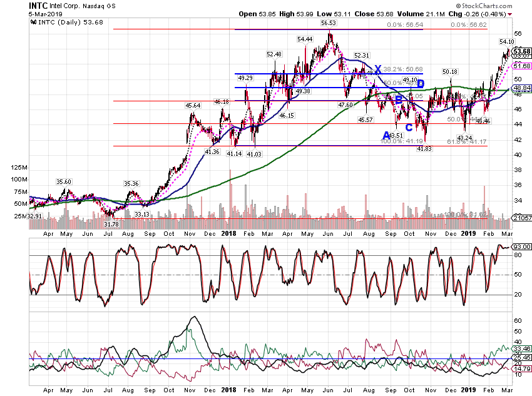532x396 pixels.
Task: Click the 0.0%: 56.54 Fibonacci label
Action: pos(405,25)
